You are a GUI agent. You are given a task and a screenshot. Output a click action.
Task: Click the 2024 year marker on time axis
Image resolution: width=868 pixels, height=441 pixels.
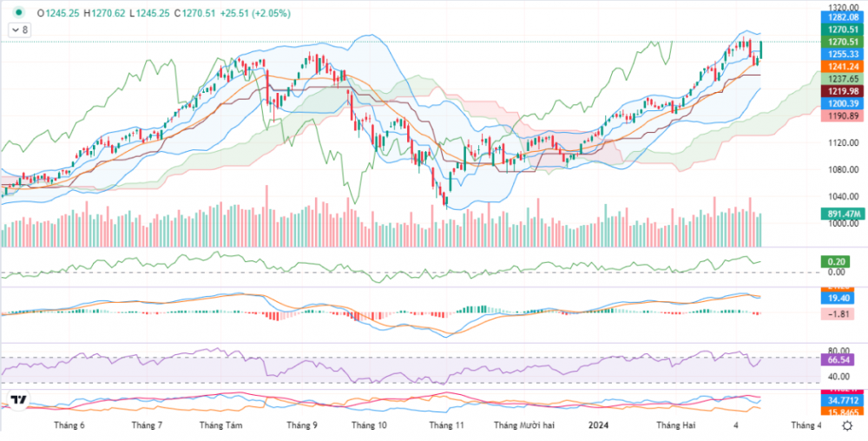pos(598,425)
